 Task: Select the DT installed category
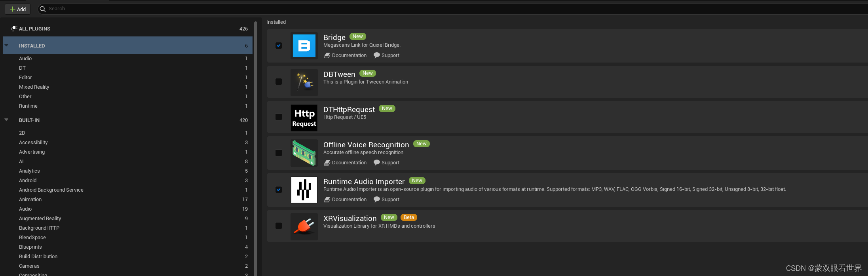pyautogui.click(x=128, y=68)
